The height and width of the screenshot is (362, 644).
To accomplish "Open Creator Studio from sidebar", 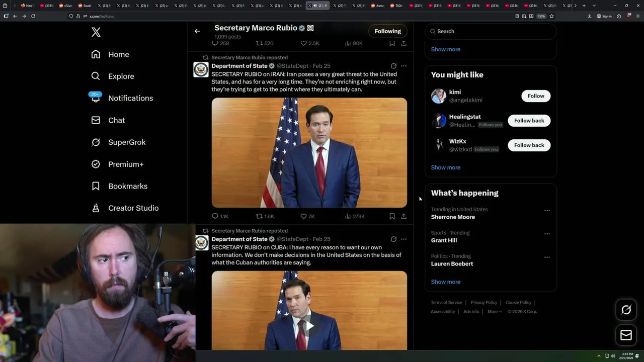I will 125,208.
